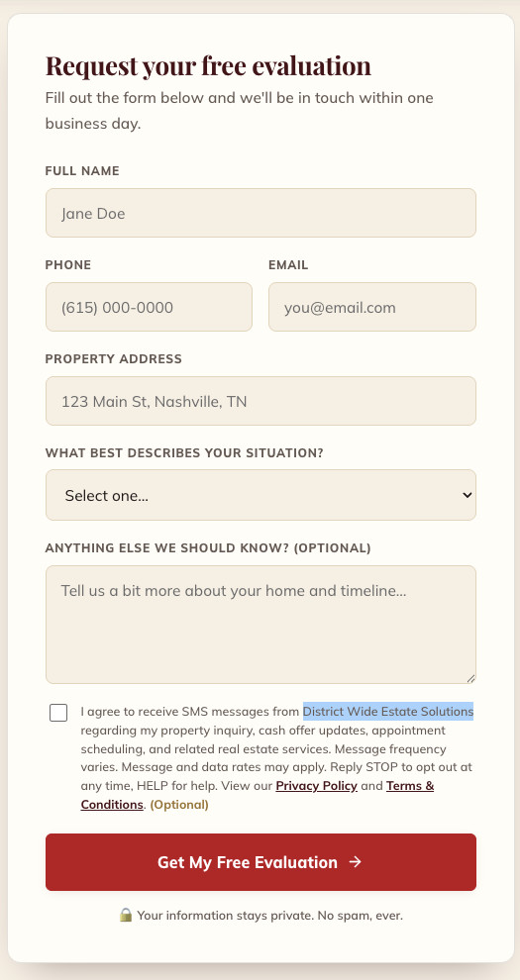
Task: Focus the "Tell us a bit more" text area
Action: click(260, 625)
